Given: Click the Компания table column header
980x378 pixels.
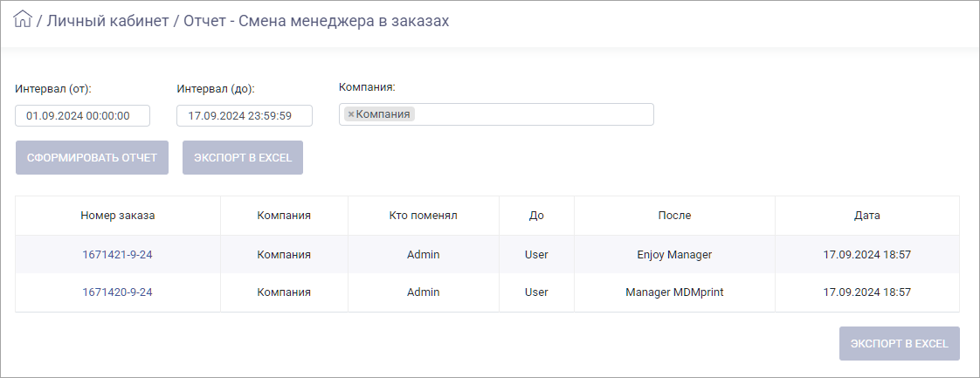Looking at the screenshot, I should tap(284, 216).
